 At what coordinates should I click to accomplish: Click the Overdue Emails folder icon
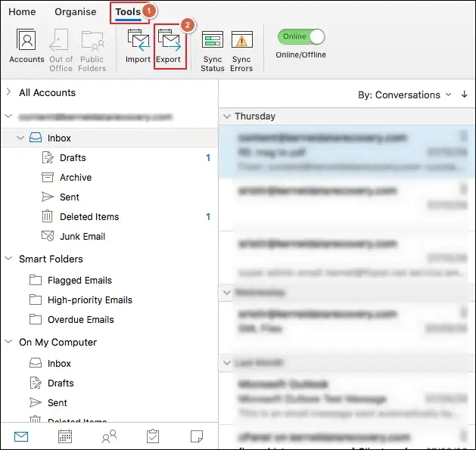(x=36, y=319)
